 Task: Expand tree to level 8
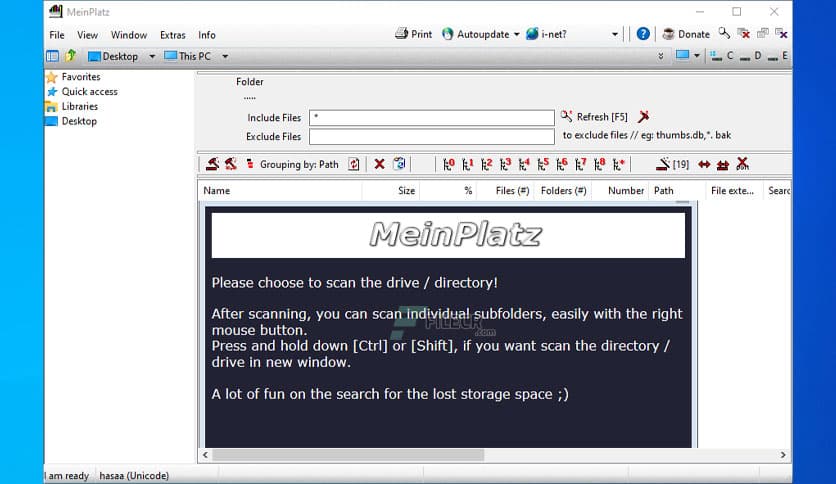(x=599, y=164)
